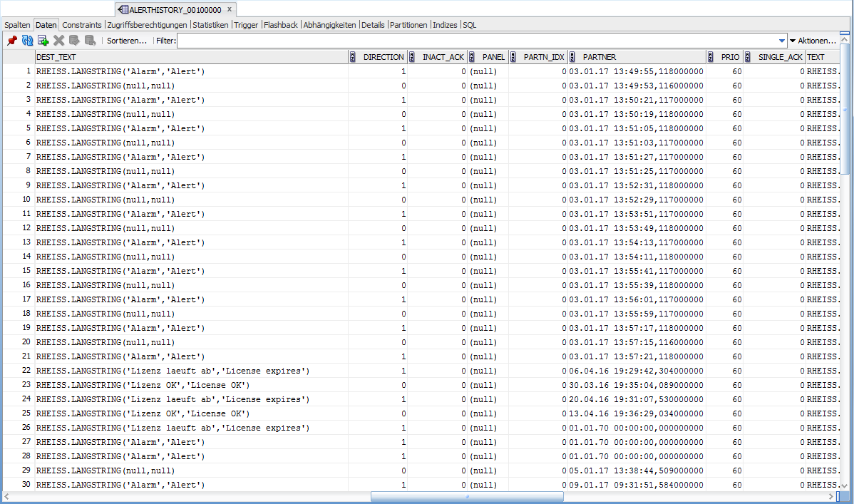Delete selected row with the X icon
The width and height of the screenshot is (854, 504).
tap(59, 41)
